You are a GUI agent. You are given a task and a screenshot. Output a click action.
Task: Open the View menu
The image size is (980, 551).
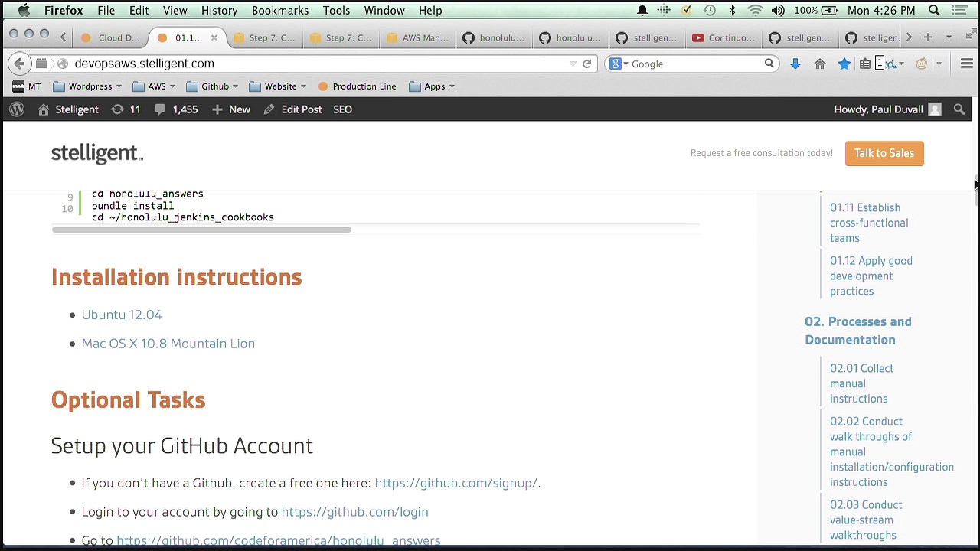[x=175, y=11]
